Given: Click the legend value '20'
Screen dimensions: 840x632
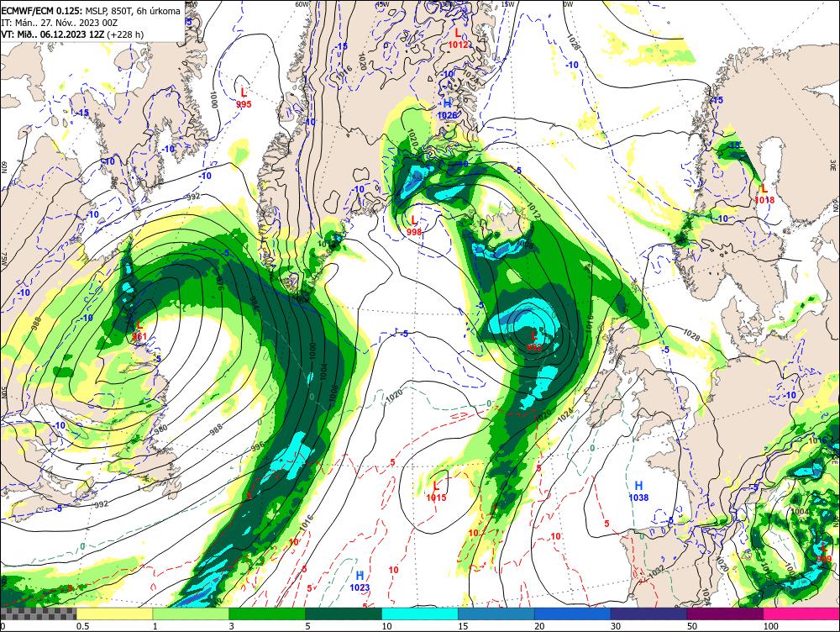Looking at the screenshot, I should click(539, 626).
